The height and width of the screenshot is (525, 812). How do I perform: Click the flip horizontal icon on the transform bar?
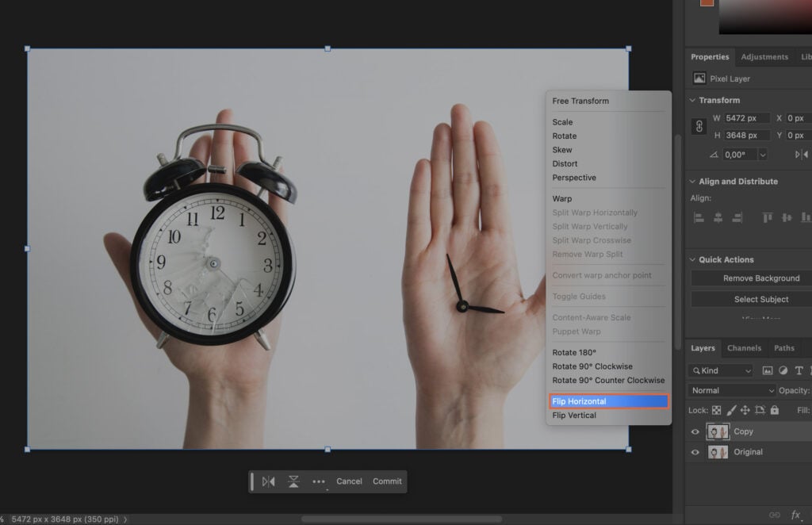coord(269,481)
